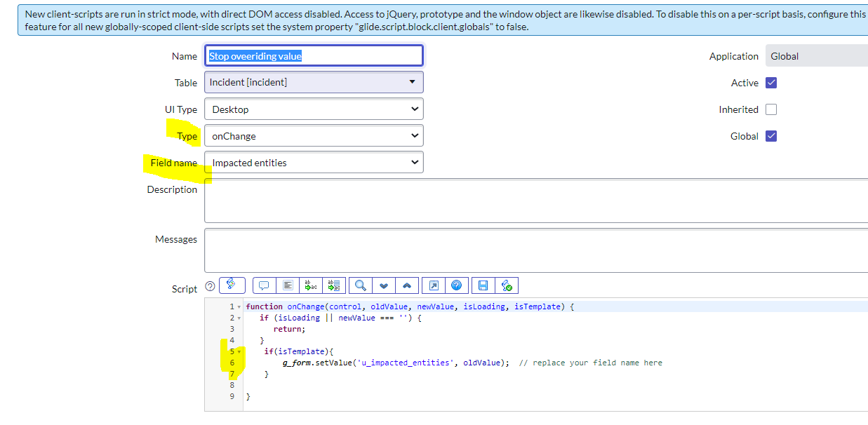Open script search magnifier
This screenshot has height=425, width=868.
click(x=361, y=285)
